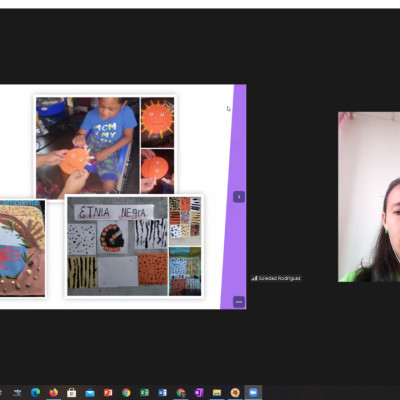Switch to Zoom app in taskbar
This screenshot has width=400, height=400.
coord(253,392)
